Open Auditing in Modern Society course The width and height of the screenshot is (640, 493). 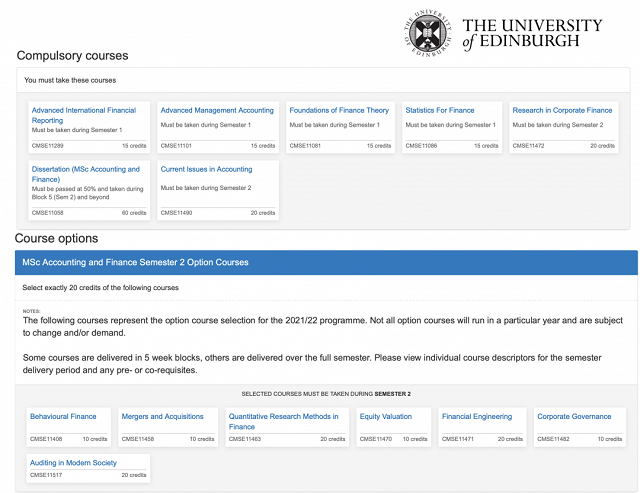[x=73, y=463]
